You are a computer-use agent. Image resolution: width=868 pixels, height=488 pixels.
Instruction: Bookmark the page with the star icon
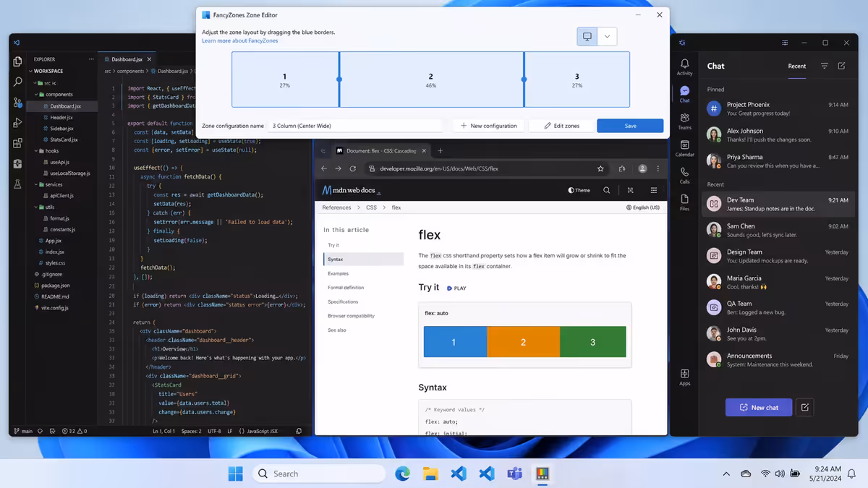click(600, 168)
